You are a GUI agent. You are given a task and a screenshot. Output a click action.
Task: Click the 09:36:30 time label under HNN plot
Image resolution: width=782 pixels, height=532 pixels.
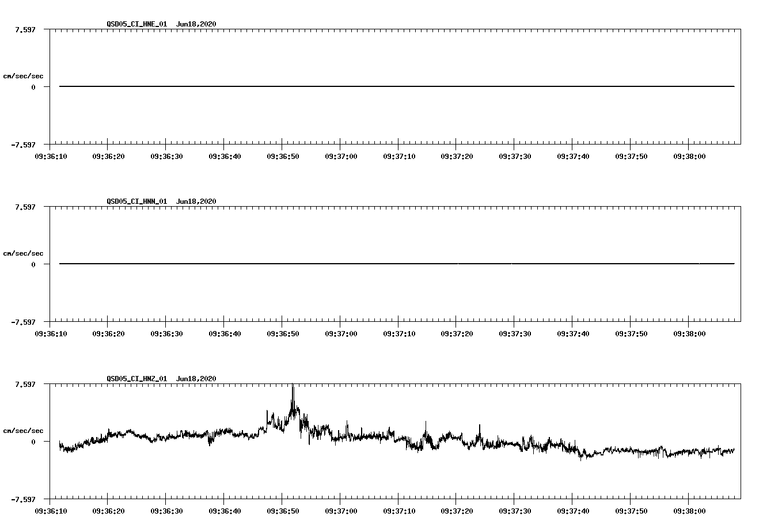click(x=166, y=333)
